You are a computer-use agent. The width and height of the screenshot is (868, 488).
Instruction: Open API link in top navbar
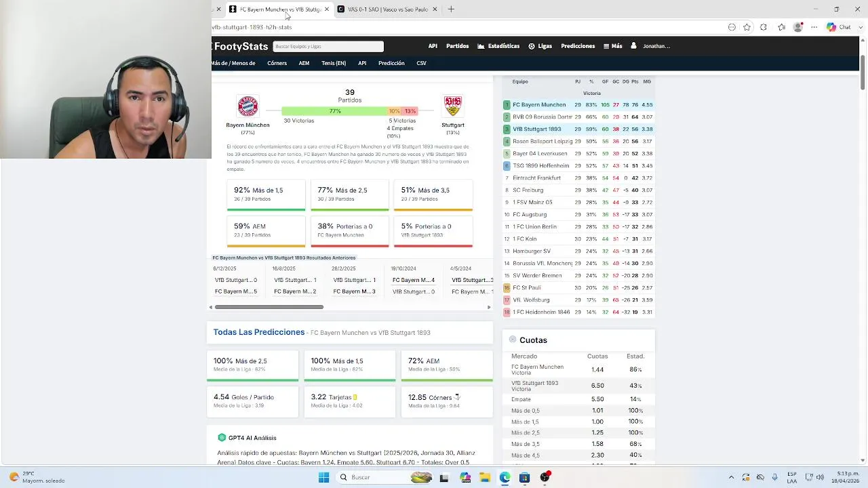(x=433, y=46)
